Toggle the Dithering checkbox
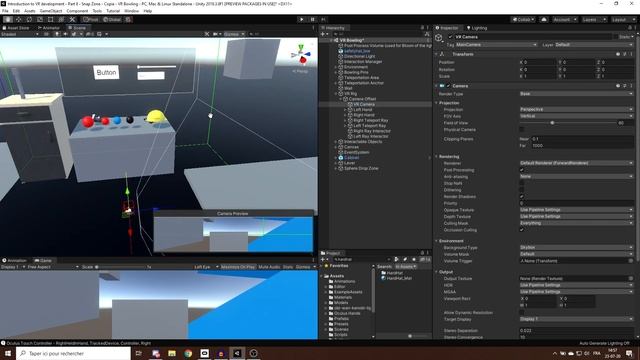This screenshot has width=640, height=360. point(522,190)
